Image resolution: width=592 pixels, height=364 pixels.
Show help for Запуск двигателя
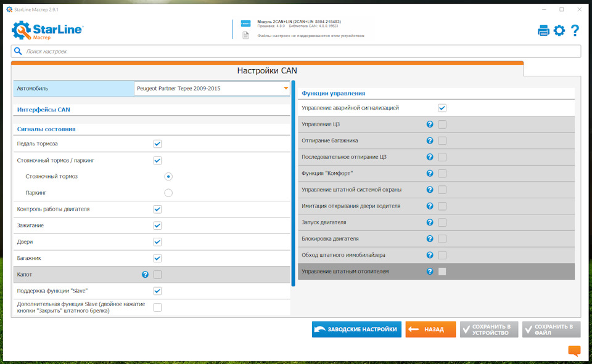430,222
